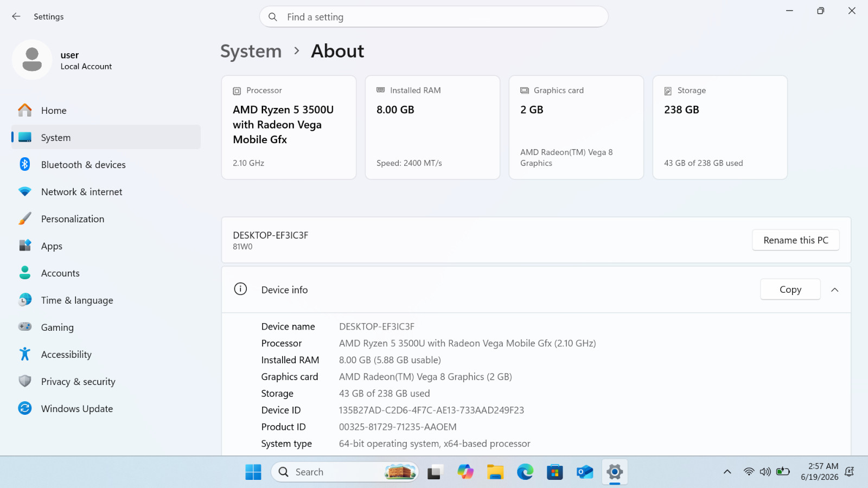Screen dimensions: 868x488
Task: Launch Microsoft Edge from the taskbar
Action: (525, 472)
